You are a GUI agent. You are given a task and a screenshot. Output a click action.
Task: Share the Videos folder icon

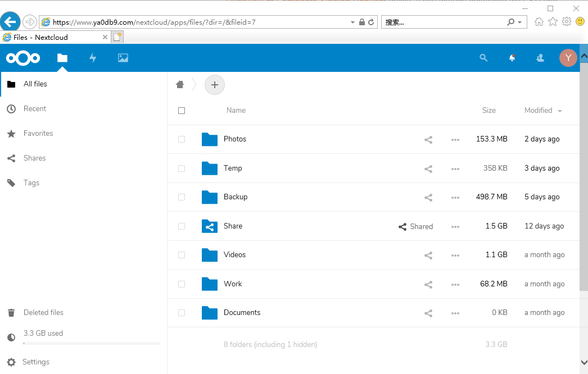(428, 256)
